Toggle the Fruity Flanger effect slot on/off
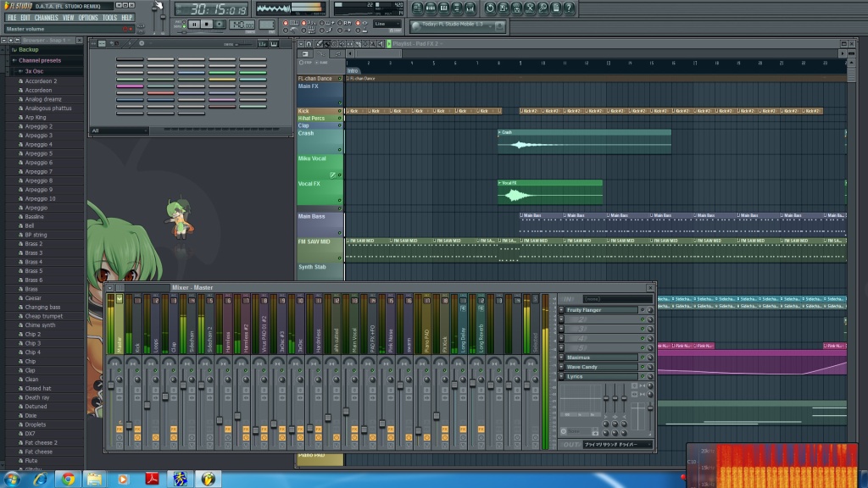 coord(643,310)
